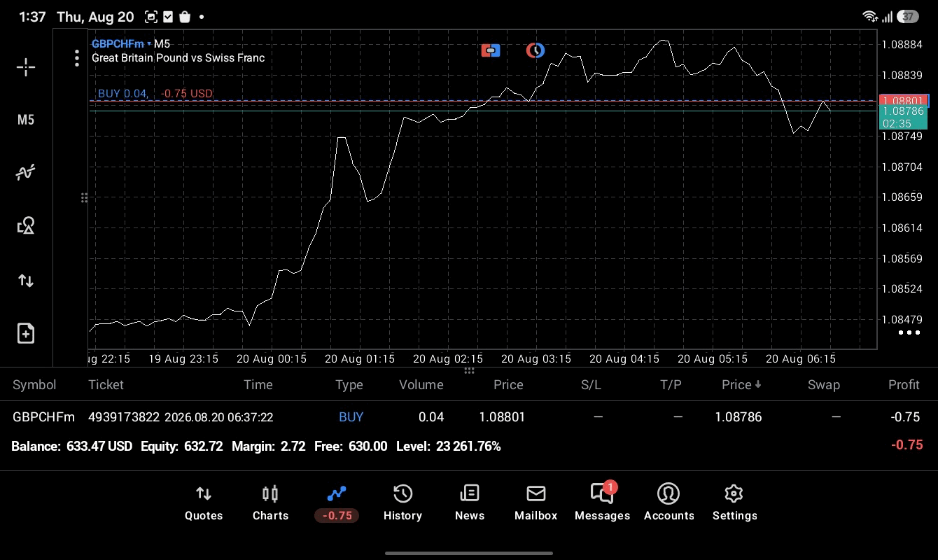Select the crosshair cursor tool

click(26, 67)
